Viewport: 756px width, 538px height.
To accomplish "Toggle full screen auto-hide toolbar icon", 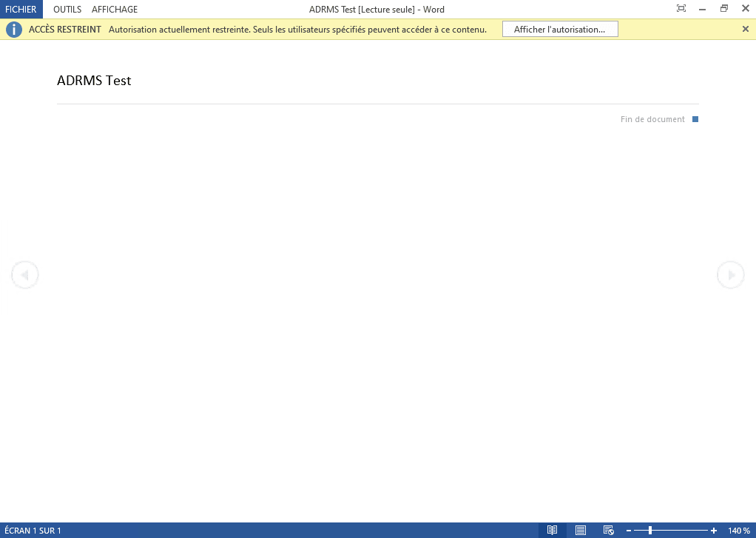I will click(x=681, y=9).
